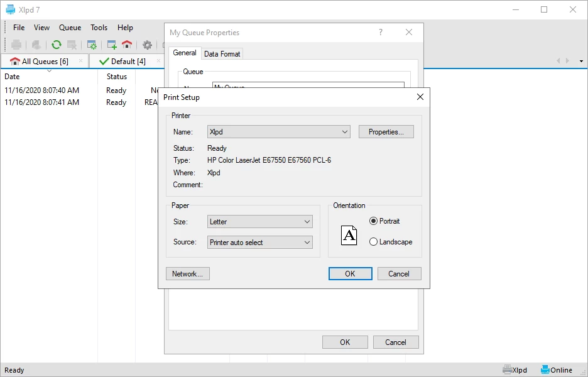Click the New Queue icon with green plus
The height and width of the screenshot is (377, 588).
[x=112, y=45]
